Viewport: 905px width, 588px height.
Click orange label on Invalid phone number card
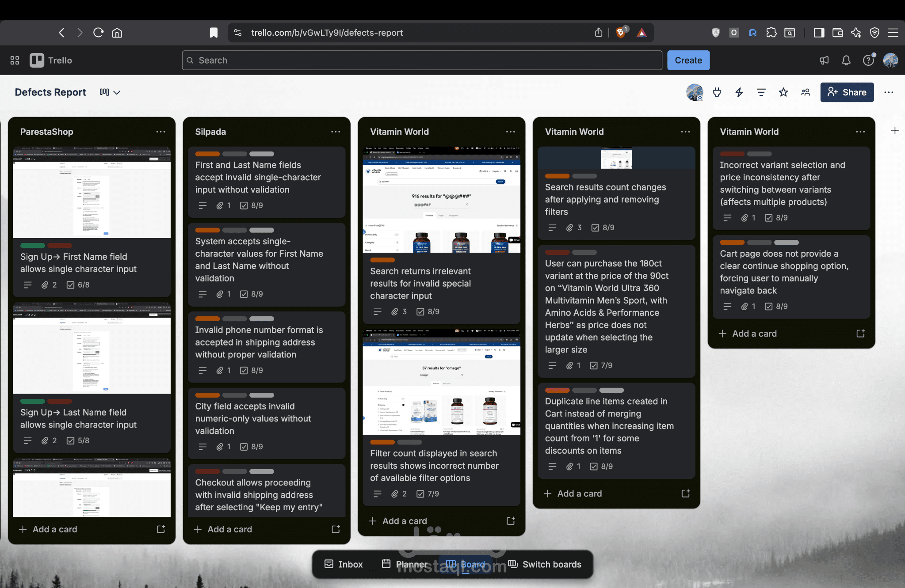click(x=207, y=319)
